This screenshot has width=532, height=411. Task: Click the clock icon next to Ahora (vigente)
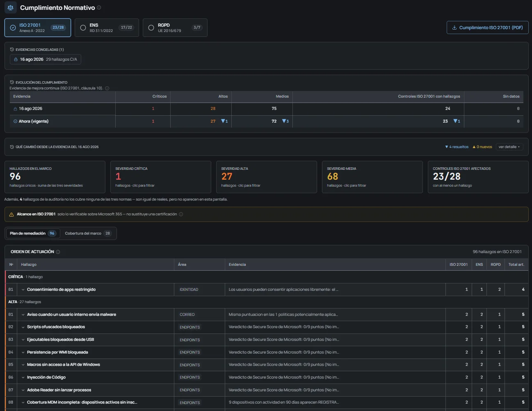15,121
